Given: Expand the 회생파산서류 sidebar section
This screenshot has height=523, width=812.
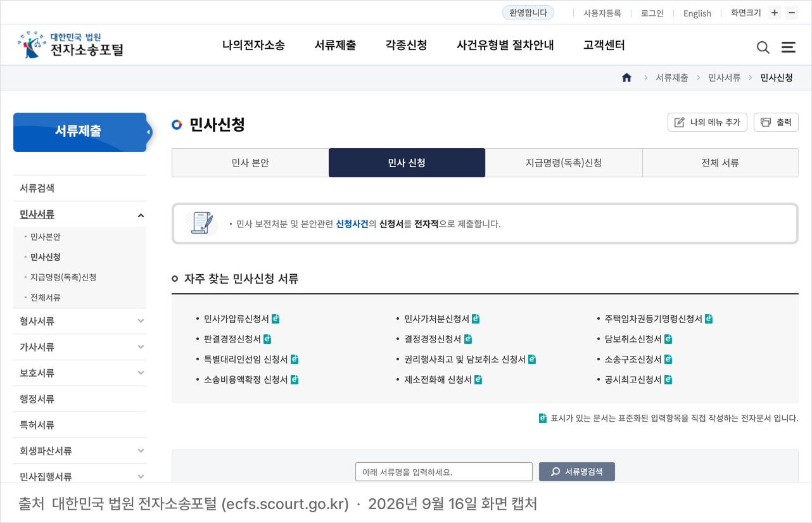Looking at the screenshot, I should pyautogui.click(x=141, y=451).
